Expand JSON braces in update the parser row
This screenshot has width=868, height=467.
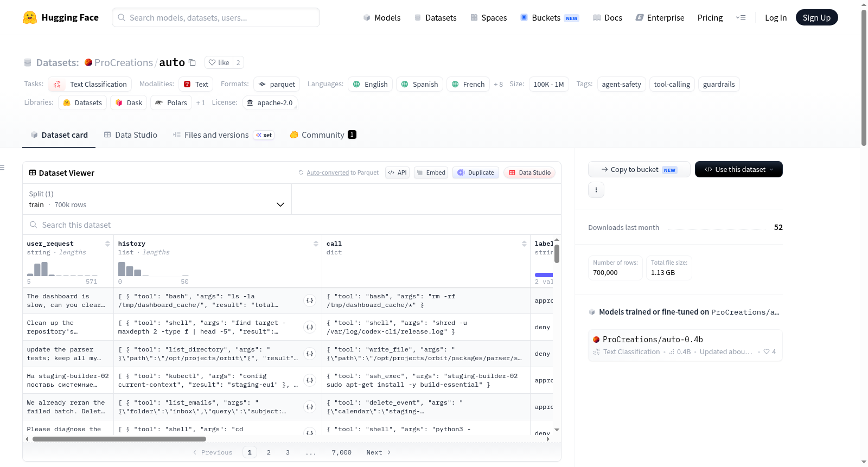[310, 354]
